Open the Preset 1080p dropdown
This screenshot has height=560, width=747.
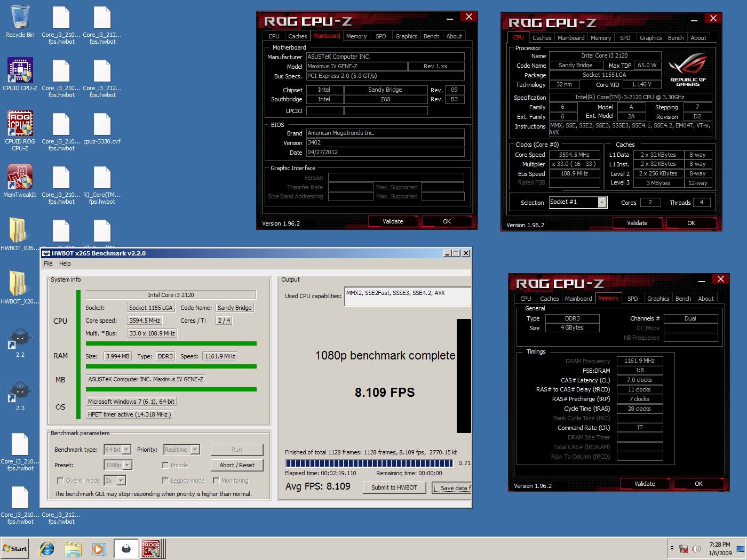[x=128, y=465]
